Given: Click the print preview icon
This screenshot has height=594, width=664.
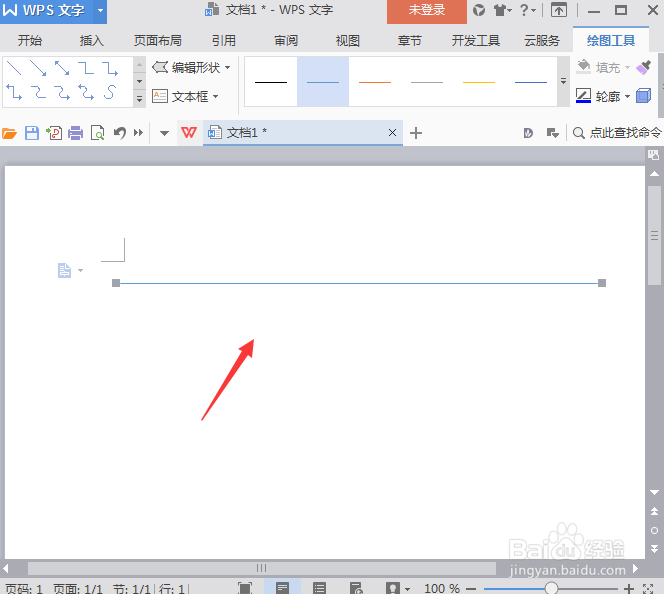Looking at the screenshot, I should 98,133.
